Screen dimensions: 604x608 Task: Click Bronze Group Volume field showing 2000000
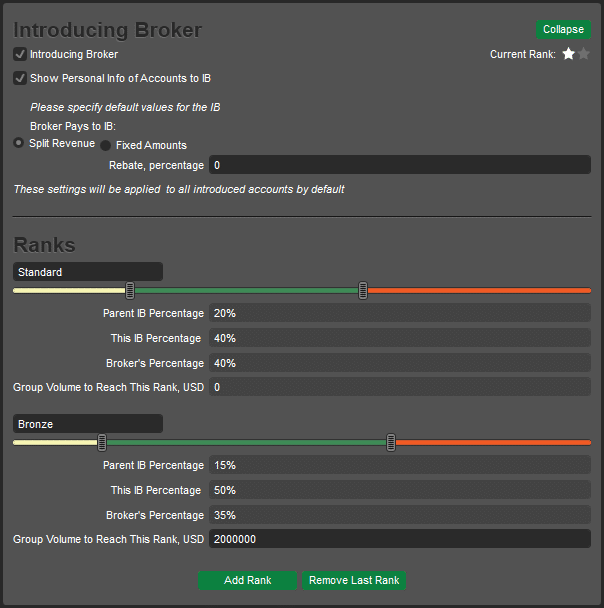click(x=400, y=539)
